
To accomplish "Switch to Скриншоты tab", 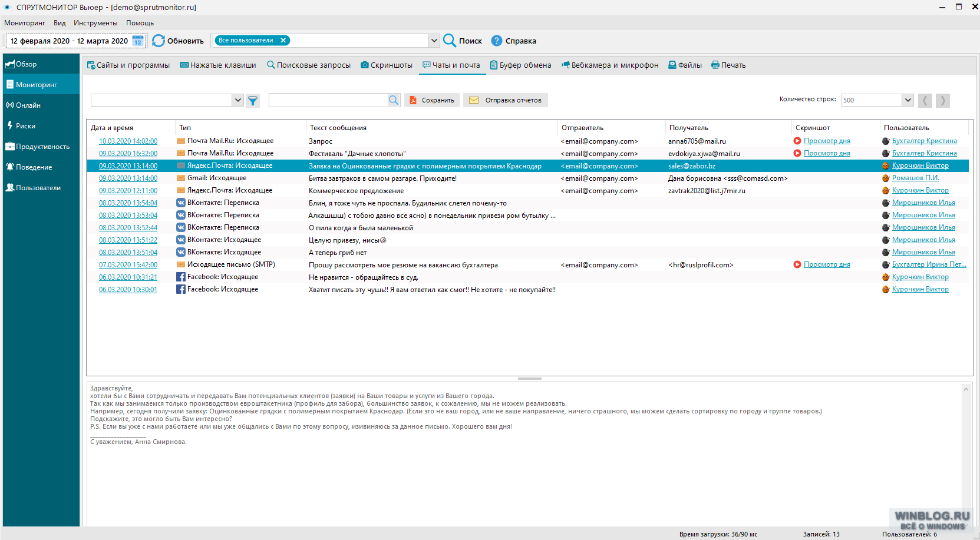I will click(x=387, y=65).
